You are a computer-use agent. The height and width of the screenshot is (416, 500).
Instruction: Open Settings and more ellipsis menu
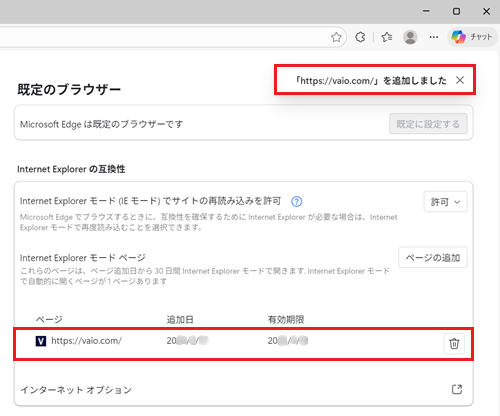pyautogui.click(x=434, y=37)
